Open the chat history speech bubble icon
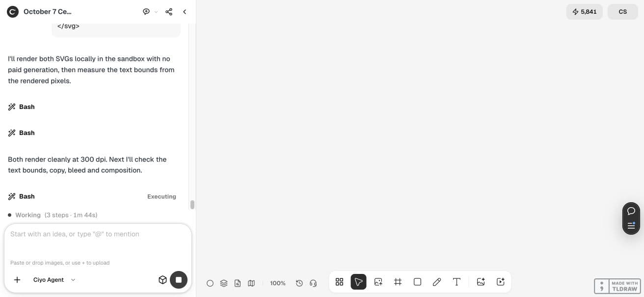The height and width of the screenshot is (297, 644). (x=146, y=11)
